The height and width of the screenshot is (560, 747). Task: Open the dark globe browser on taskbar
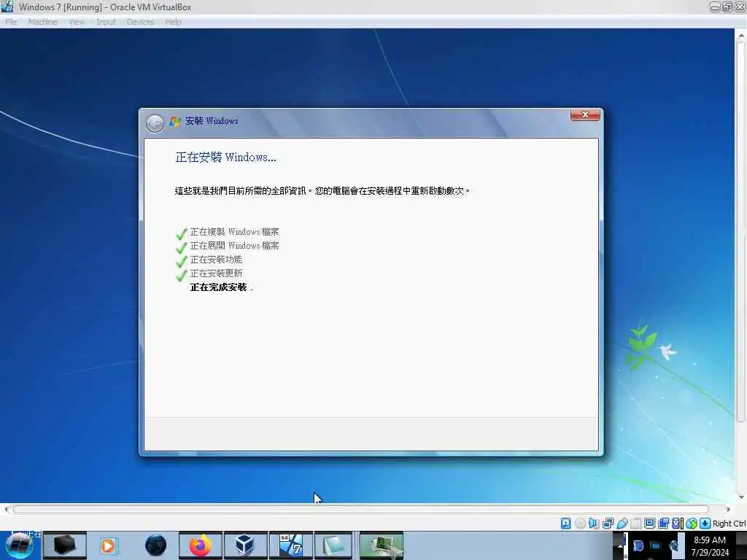click(155, 545)
